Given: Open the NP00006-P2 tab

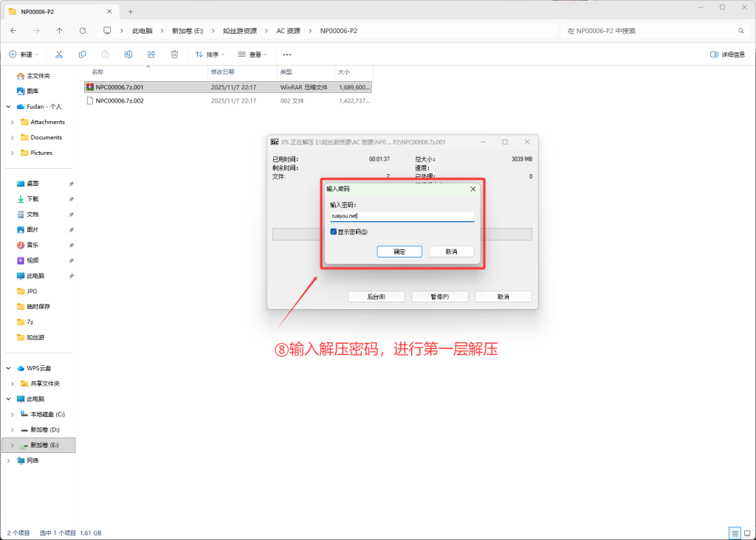Looking at the screenshot, I should [59, 11].
